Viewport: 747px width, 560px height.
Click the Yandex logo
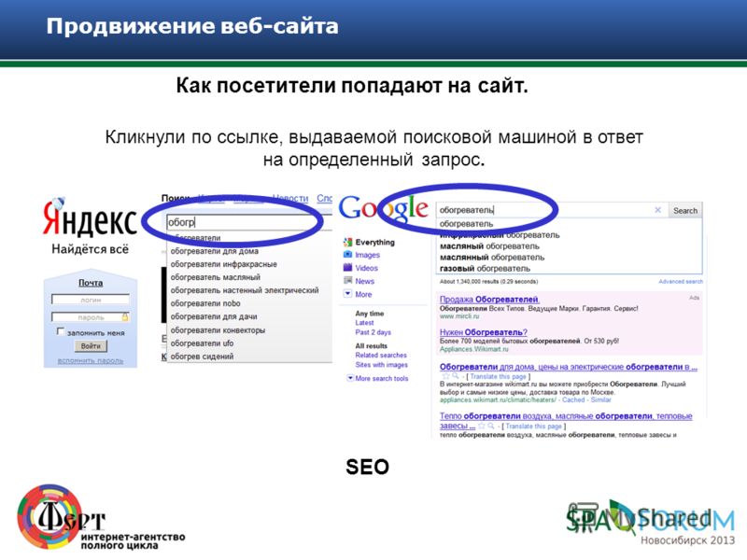90,217
